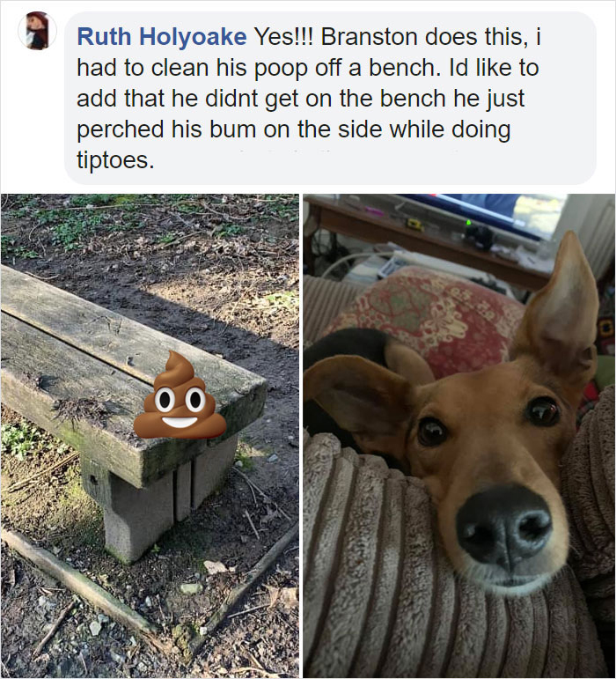Image resolution: width=616 pixels, height=679 pixels.
Task: Click the word "tiptoes." in the comment
Action: pyautogui.click(x=115, y=161)
